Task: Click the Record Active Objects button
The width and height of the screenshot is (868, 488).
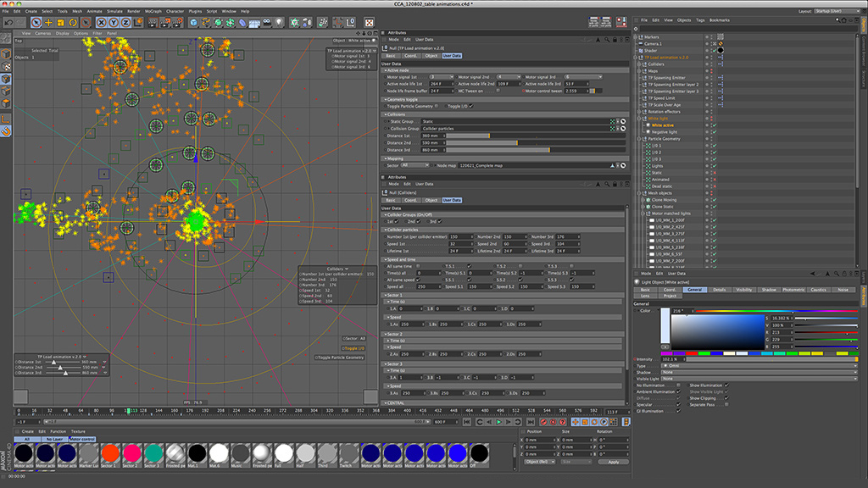Action: click(543, 421)
